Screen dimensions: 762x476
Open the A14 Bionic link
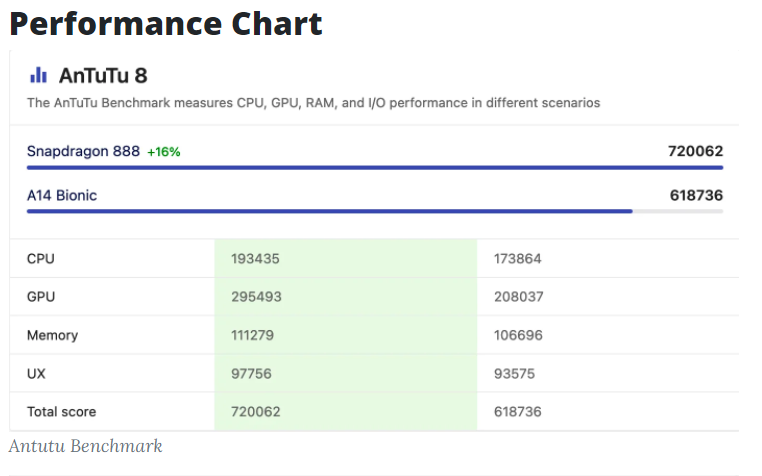[x=62, y=195]
